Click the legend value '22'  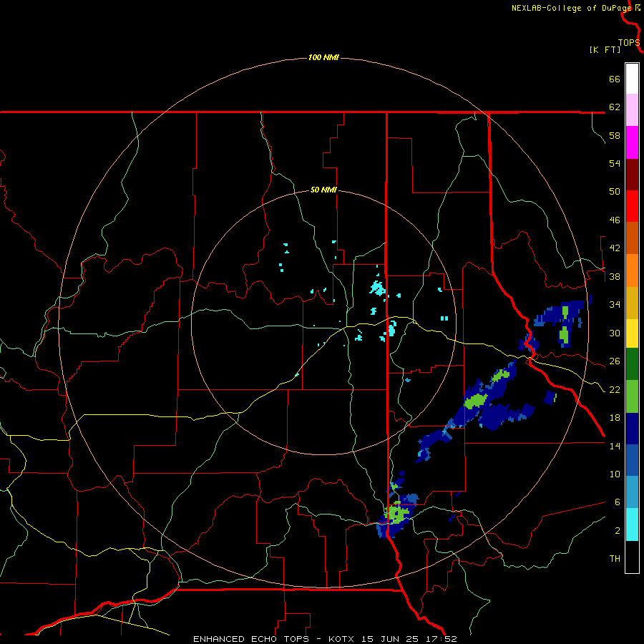tap(615, 389)
